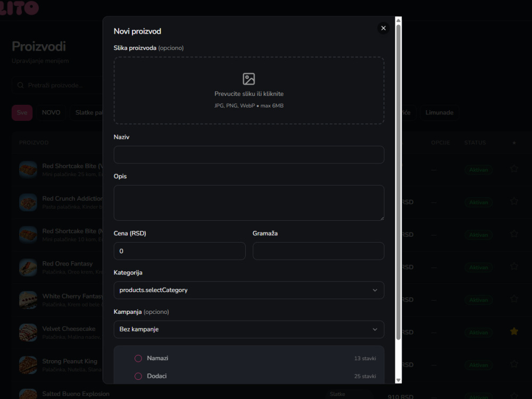This screenshot has height=399, width=532.
Task: Click into the Opis text area
Action: point(248,203)
